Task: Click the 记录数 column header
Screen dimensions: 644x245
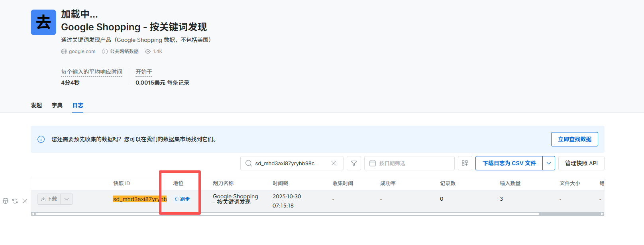Action: coord(448,183)
